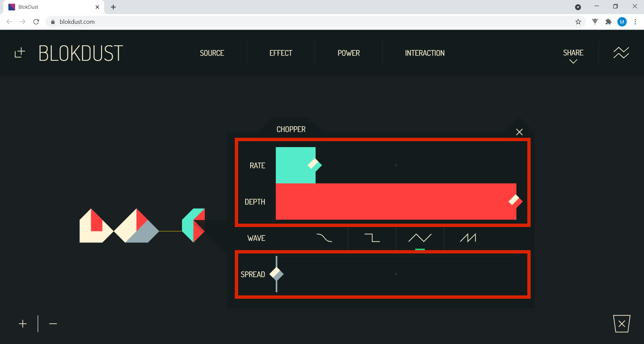Click the WAVE label
The image size is (644, 344).
(x=256, y=238)
